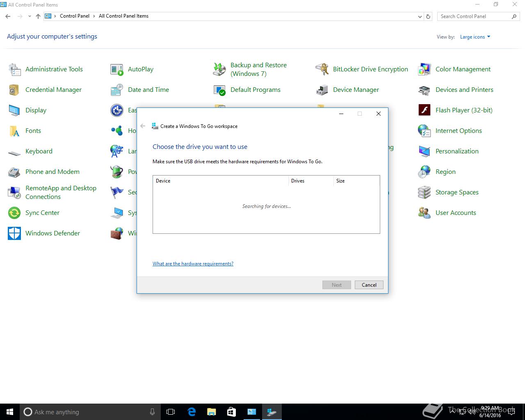Open the Administrative Tools icon
Image resolution: width=525 pixels, height=420 pixels.
click(14, 69)
